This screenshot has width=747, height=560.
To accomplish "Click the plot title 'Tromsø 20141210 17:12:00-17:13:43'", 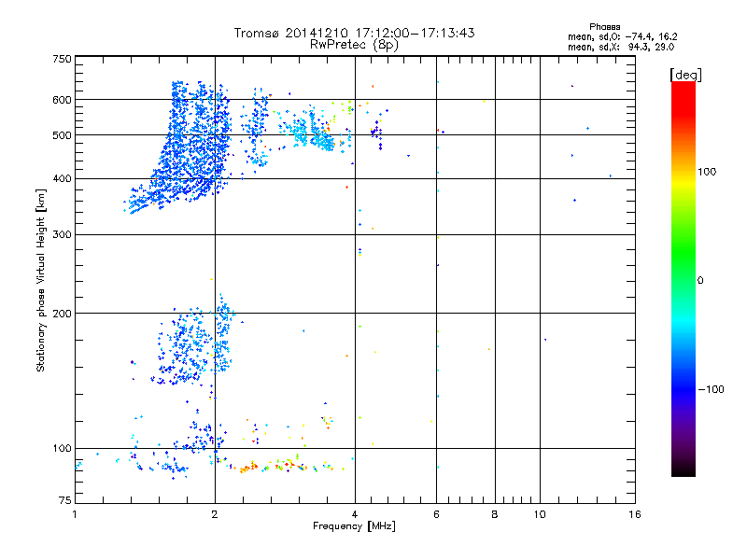I will 355,33.
